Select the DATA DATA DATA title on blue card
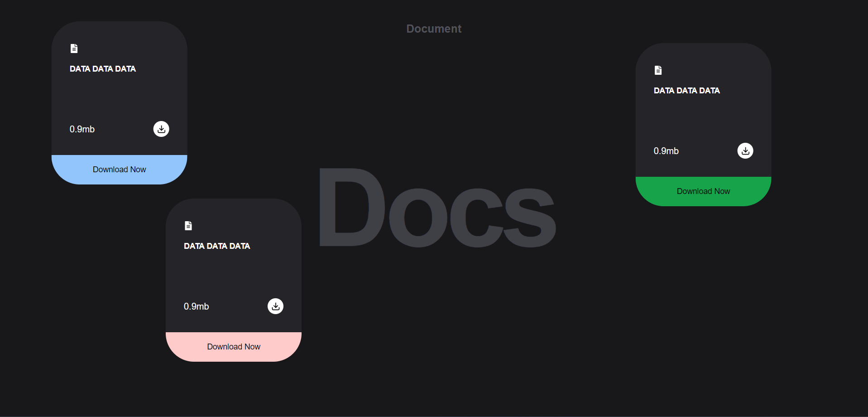 (102, 68)
